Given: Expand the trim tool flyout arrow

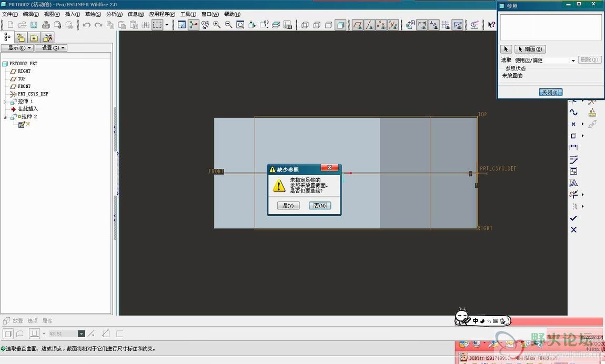Looking at the screenshot, I should click(582, 194).
